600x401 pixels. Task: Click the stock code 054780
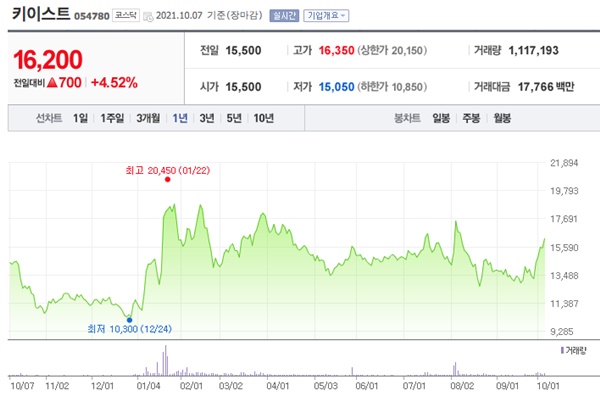91,16
